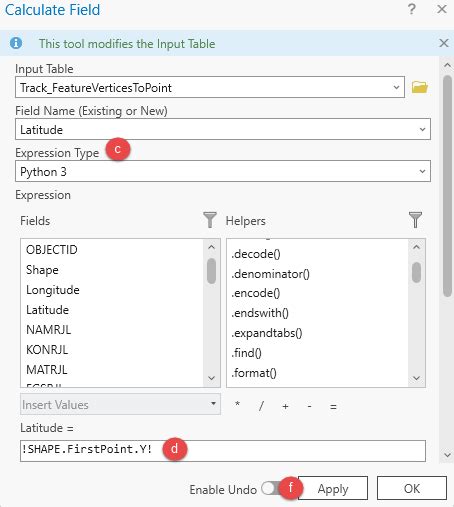Viewport: 454px width, 507px height.
Task: Close the Calculate Field dialog
Action: (442, 9)
